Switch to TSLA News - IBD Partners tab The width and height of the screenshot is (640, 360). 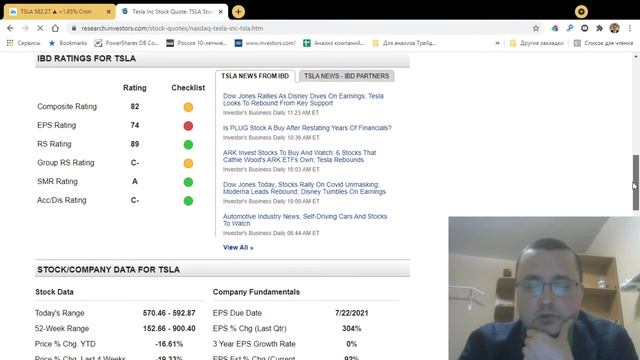[x=347, y=76]
